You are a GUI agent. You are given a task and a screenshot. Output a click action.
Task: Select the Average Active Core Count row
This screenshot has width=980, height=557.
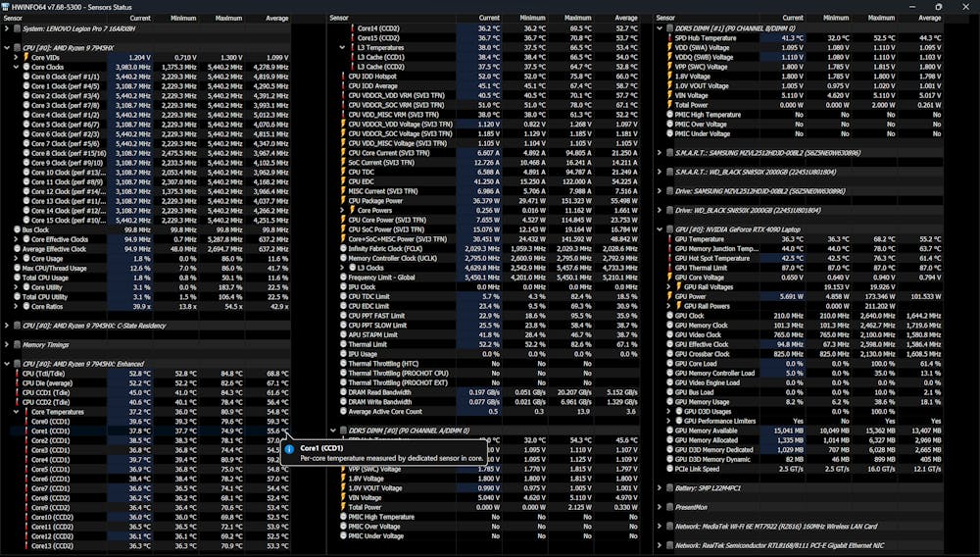coord(484,411)
